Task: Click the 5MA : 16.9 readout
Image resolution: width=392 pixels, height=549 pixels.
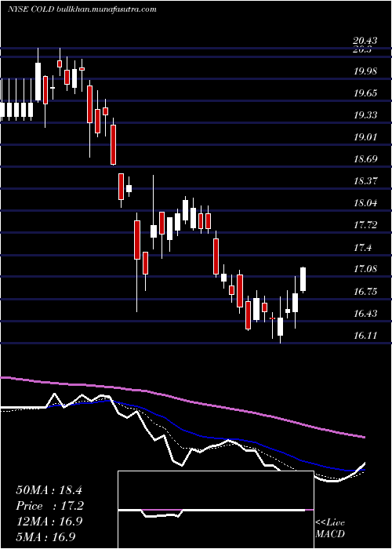Action: [x=45, y=537]
